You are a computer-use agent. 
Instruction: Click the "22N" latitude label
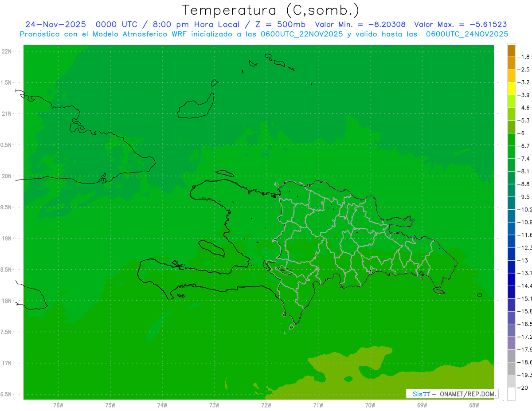(7, 51)
